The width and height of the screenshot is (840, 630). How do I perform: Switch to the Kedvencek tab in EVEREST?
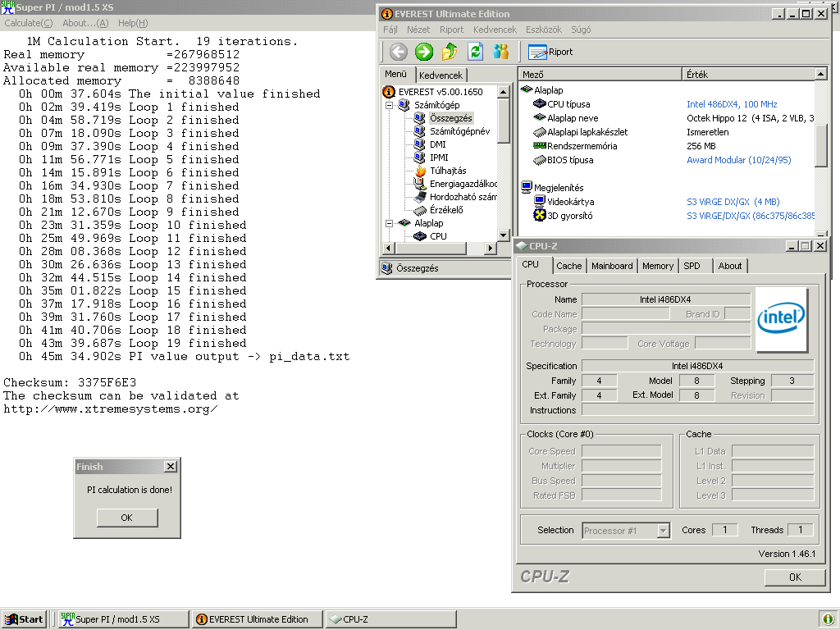(x=441, y=75)
